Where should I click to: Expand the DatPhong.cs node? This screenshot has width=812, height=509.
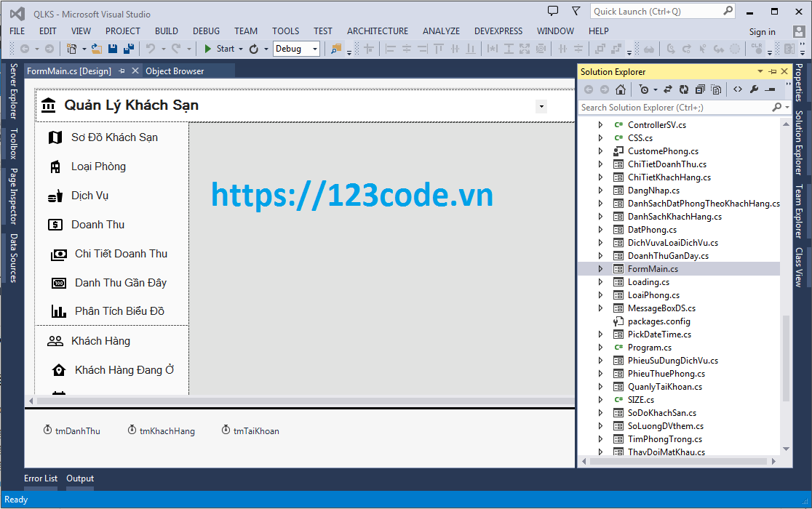[600, 229]
